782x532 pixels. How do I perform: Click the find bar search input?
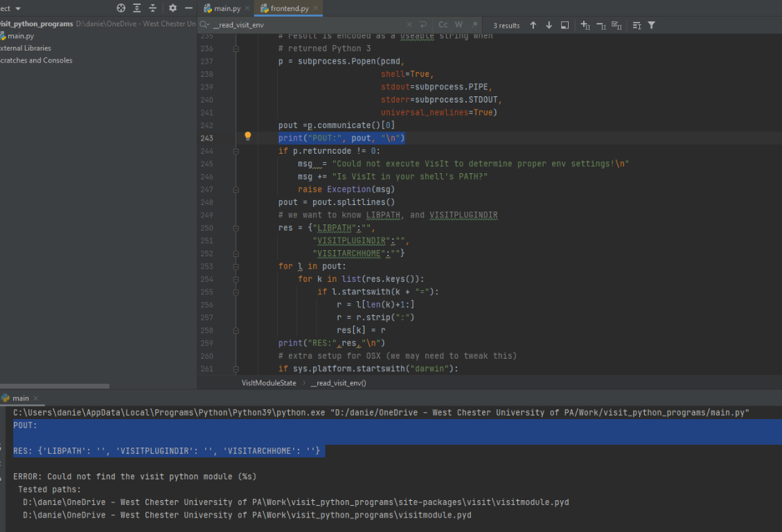[x=307, y=24]
